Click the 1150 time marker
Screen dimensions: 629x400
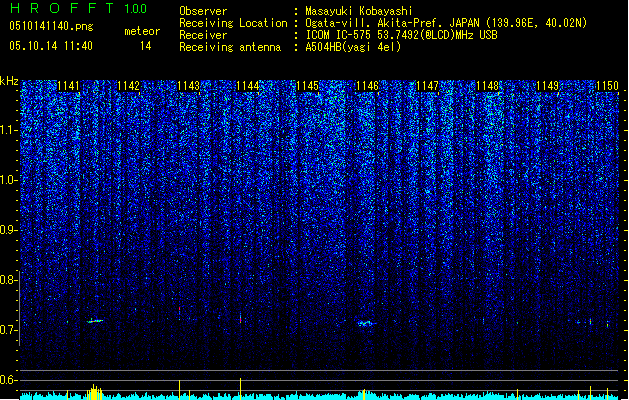click(607, 86)
